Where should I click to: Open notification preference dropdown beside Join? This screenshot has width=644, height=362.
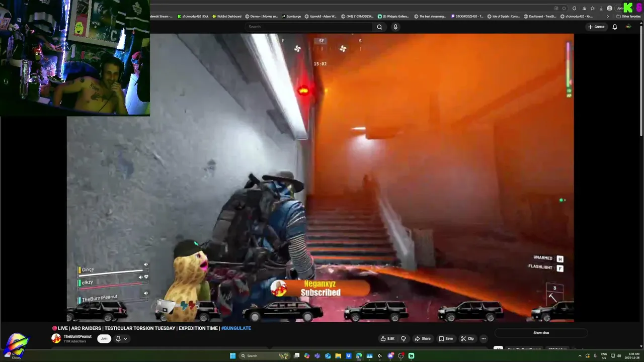coord(121,338)
